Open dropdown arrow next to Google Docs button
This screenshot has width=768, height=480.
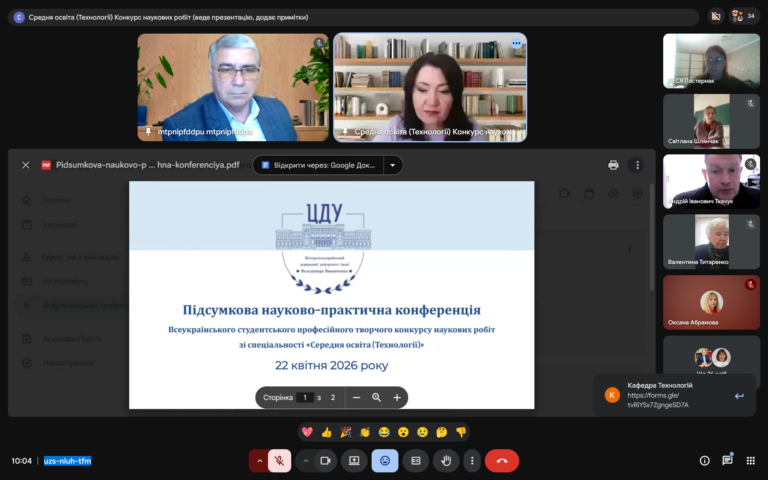click(x=393, y=165)
